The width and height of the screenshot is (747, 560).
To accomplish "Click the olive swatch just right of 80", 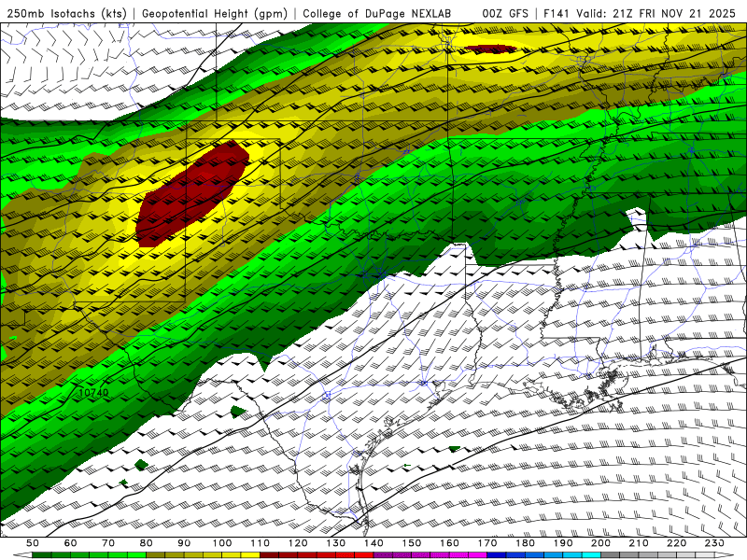I will 156,555.
